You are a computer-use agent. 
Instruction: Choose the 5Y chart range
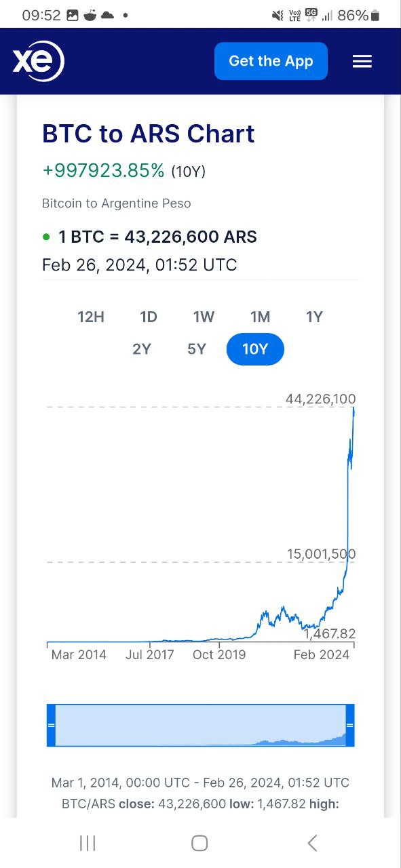[x=197, y=349]
